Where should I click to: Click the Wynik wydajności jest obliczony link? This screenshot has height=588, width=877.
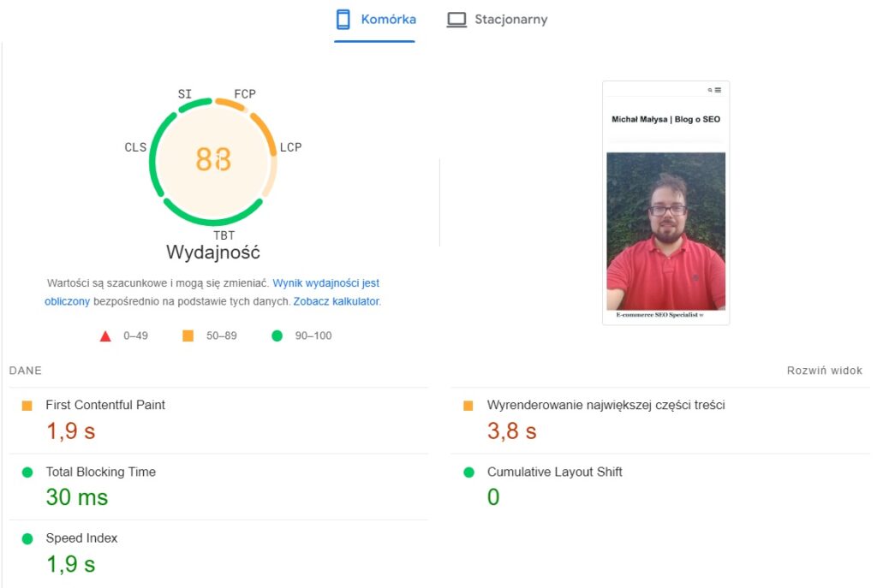[x=325, y=284]
